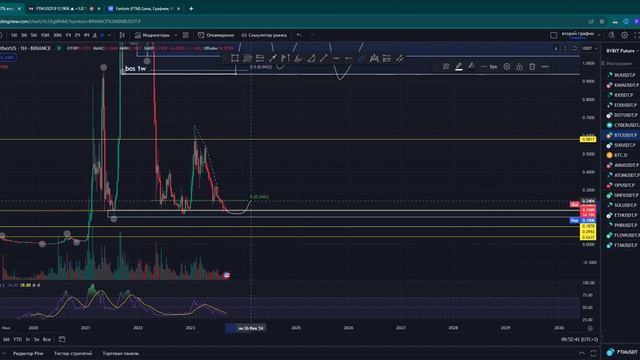This screenshot has height=360, width=640.
Task: Open the Симулятор рынка button
Action: [x=264, y=35]
